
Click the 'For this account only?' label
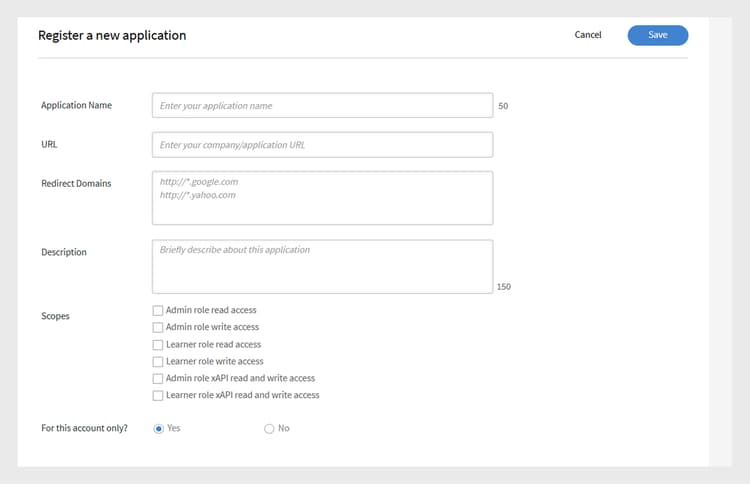84,428
